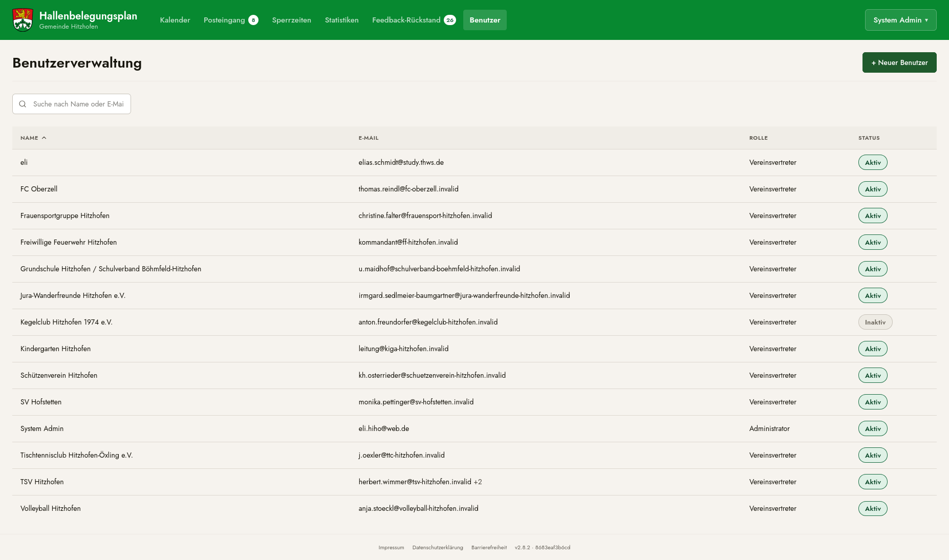Image resolution: width=949 pixels, height=560 pixels.
Task: Select the Benutzer tab
Action: [485, 20]
